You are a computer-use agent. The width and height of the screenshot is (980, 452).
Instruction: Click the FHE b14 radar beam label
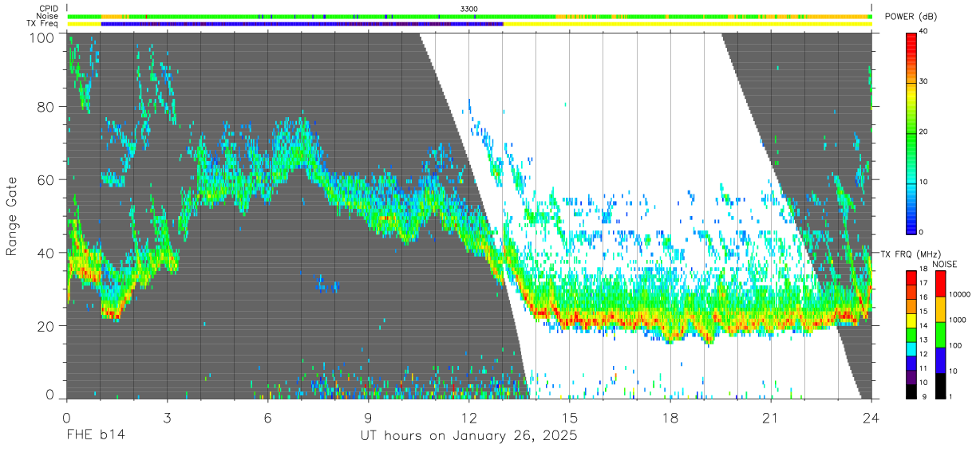tap(95, 437)
